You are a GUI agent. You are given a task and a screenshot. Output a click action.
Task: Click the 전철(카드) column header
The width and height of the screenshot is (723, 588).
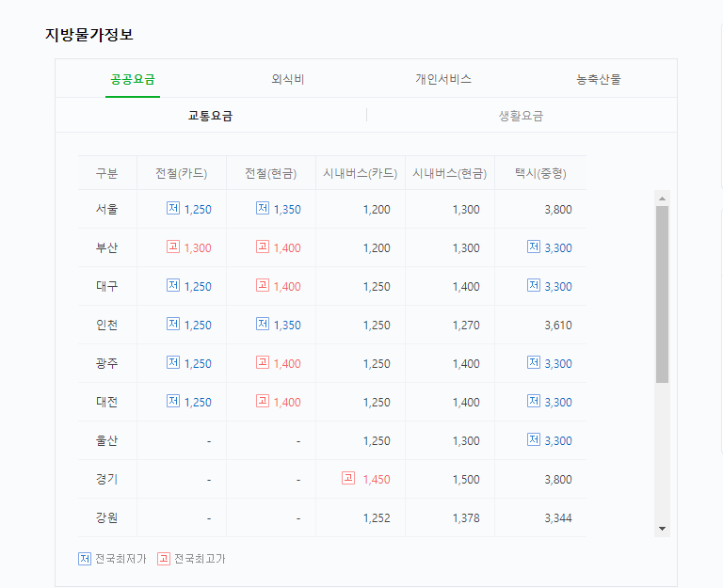click(x=181, y=173)
